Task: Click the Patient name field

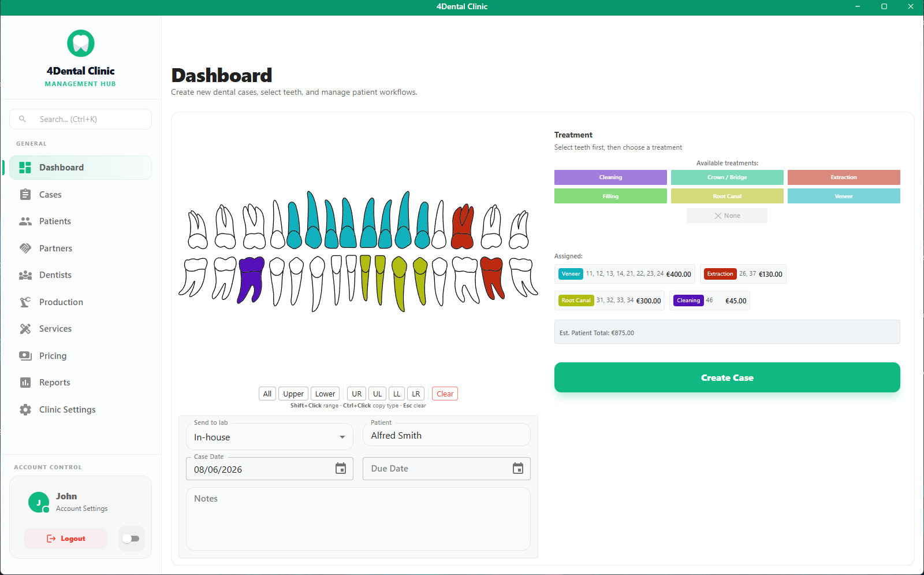Action: pyautogui.click(x=446, y=435)
